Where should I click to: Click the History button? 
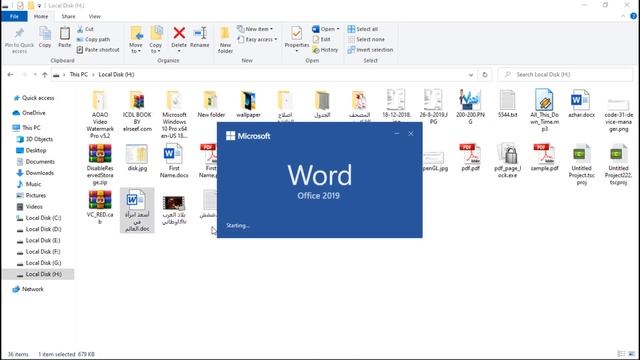click(325, 49)
